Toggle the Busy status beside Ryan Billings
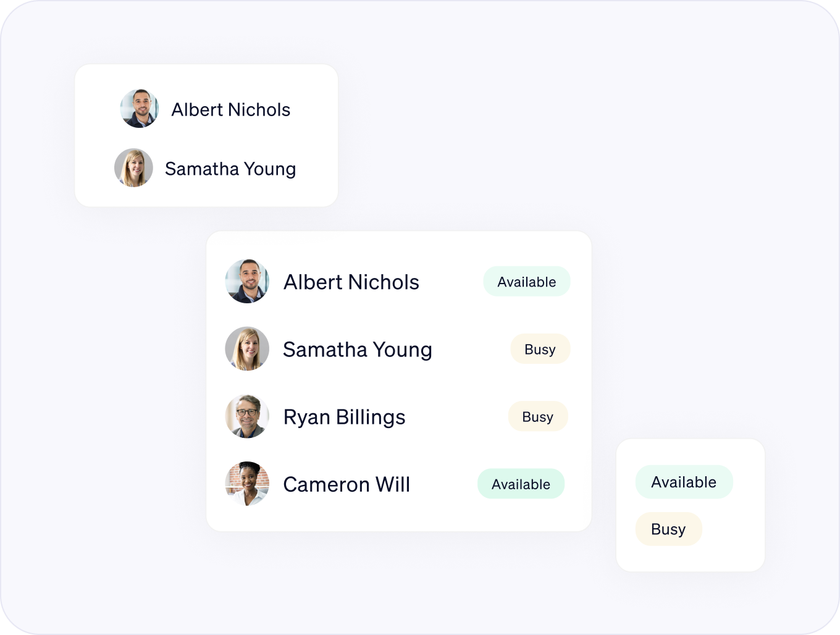Screen dimensions: 840x635 [x=537, y=416]
